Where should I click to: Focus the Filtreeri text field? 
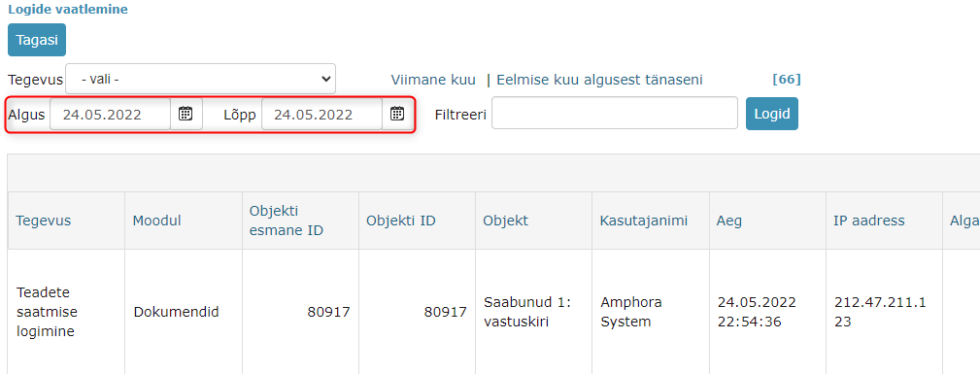click(x=615, y=113)
